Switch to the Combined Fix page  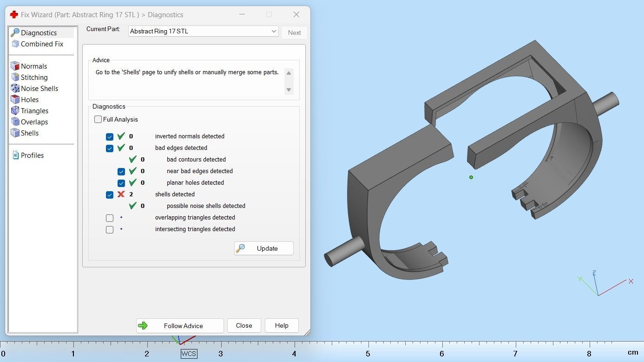pyautogui.click(x=41, y=44)
